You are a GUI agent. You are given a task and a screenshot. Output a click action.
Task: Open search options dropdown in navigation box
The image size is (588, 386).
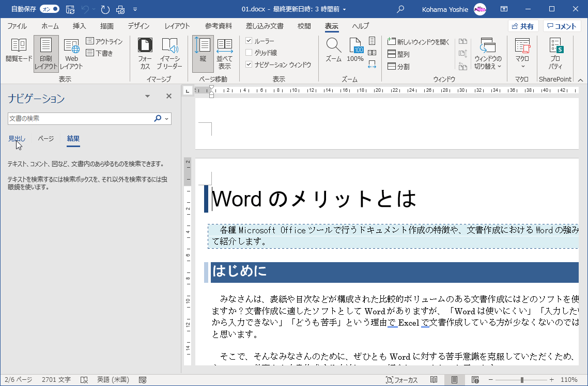click(x=166, y=119)
